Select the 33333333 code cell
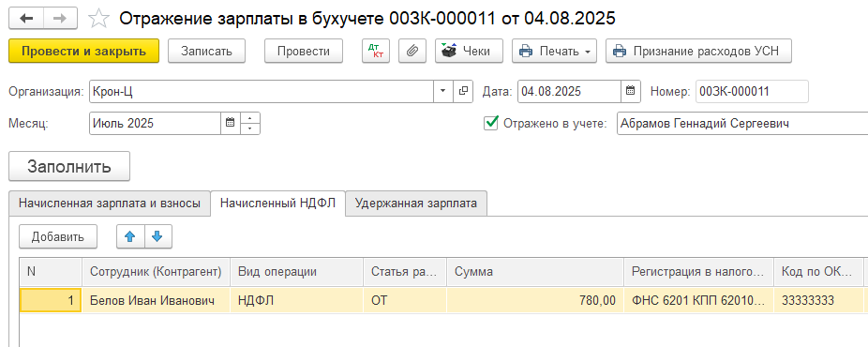The width and height of the screenshot is (868, 347). point(818,300)
